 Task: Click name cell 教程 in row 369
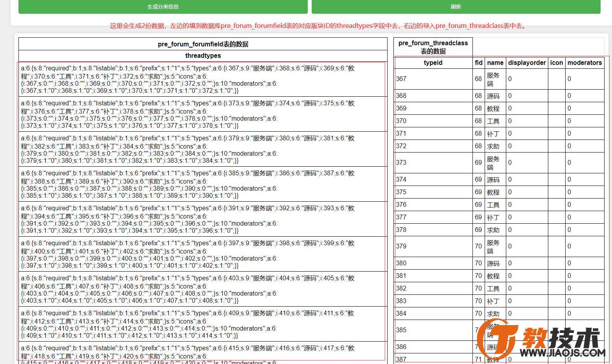tap(495, 108)
